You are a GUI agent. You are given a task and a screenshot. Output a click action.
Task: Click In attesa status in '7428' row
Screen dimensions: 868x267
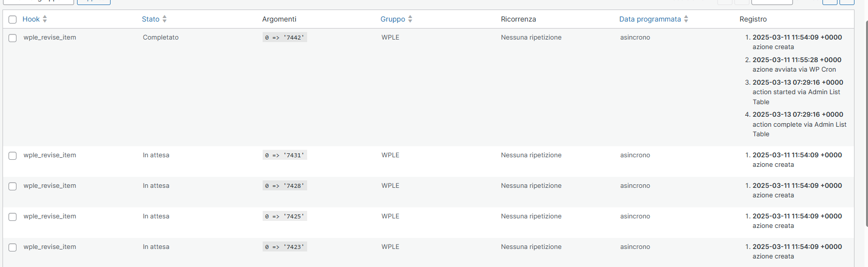156,186
